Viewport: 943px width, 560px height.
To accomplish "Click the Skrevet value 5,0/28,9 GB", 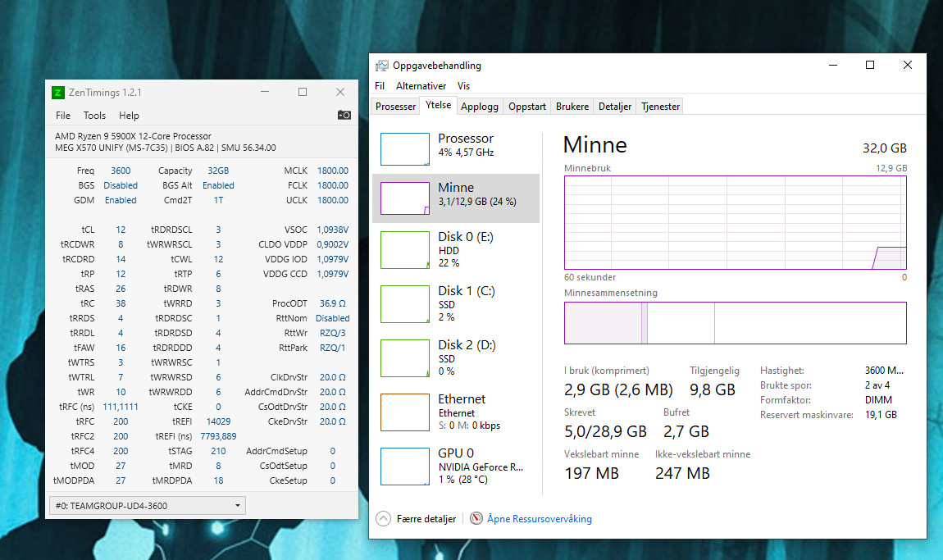I will [606, 431].
